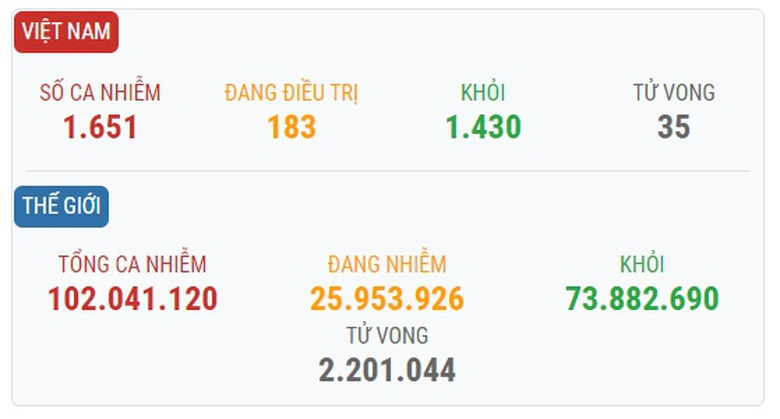
Task: Select the world recovered number 73.882.690
Action: tap(641, 299)
